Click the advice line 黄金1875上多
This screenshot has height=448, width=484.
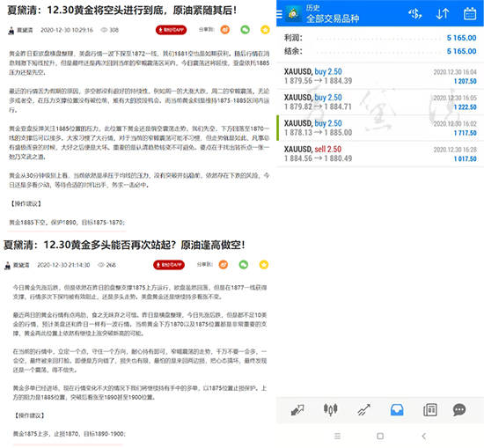pos(70,434)
